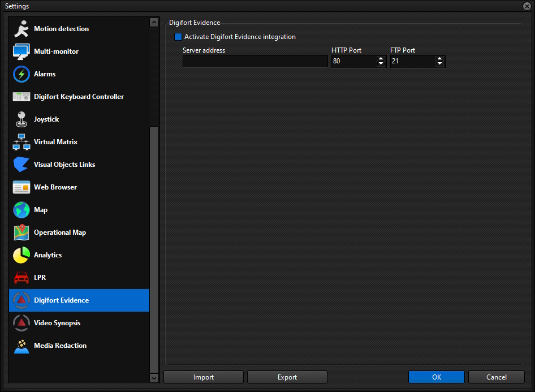Viewport: 535px width, 392px height.
Task: Go to Alarms settings
Action: click(79, 74)
